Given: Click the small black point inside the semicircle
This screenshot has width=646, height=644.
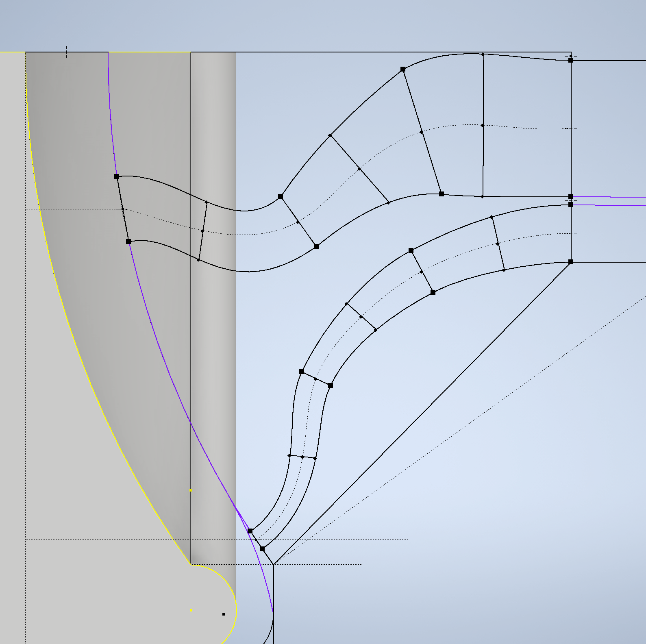Looking at the screenshot, I should 224,614.
